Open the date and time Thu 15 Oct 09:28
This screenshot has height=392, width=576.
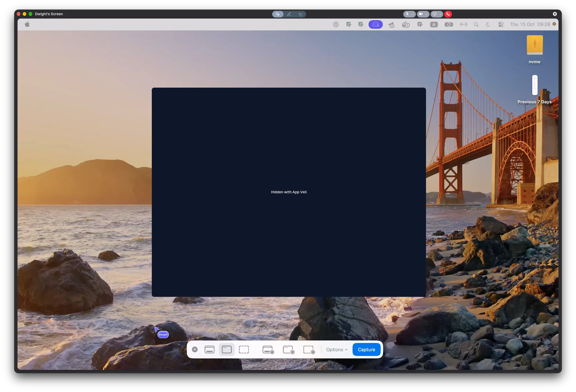[530, 24]
